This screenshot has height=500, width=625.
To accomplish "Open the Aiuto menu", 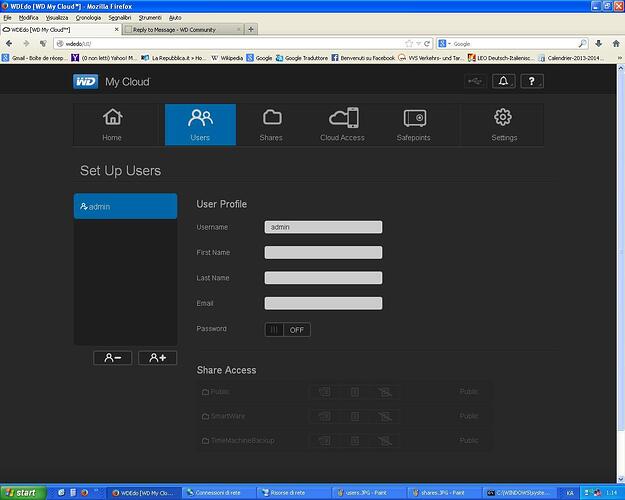I will (175, 18).
